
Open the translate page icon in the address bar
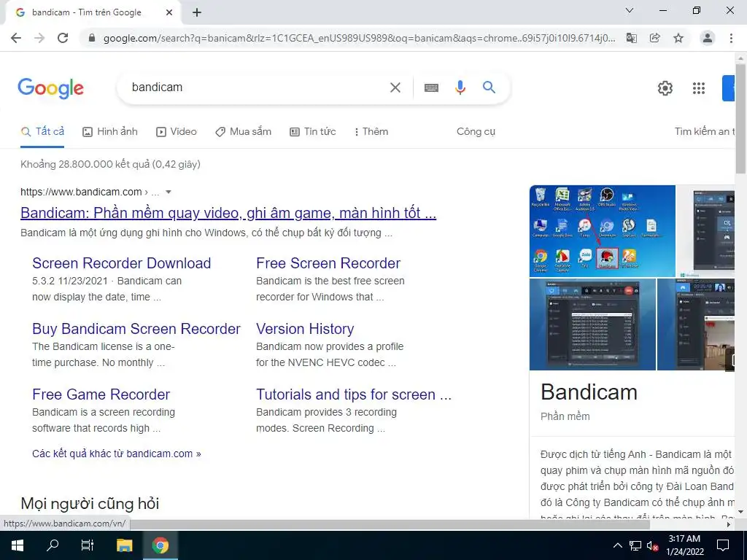pyautogui.click(x=631, y=38)
